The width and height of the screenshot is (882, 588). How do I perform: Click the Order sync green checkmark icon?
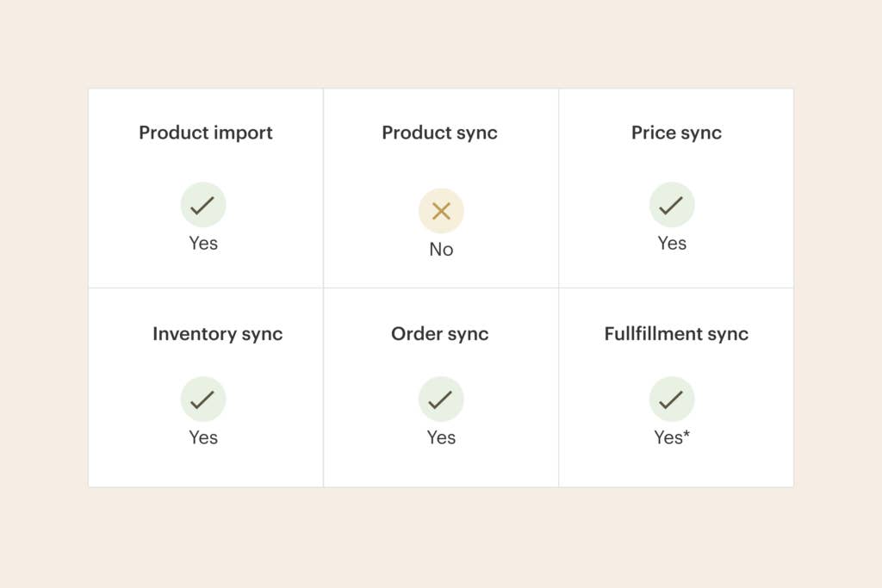coord(441,399)
